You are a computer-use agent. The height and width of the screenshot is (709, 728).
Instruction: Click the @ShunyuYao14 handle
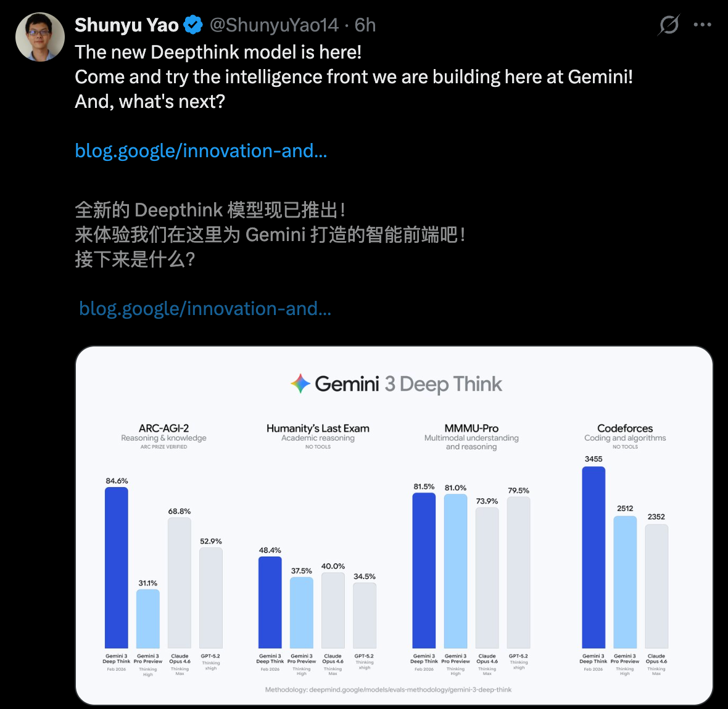[273, 25]
